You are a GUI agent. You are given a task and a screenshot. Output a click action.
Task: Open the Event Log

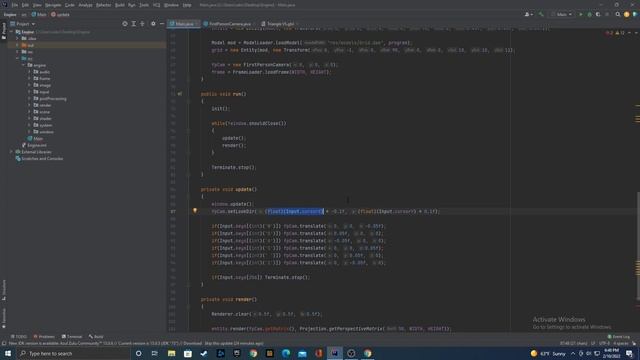tap(619, 337)
